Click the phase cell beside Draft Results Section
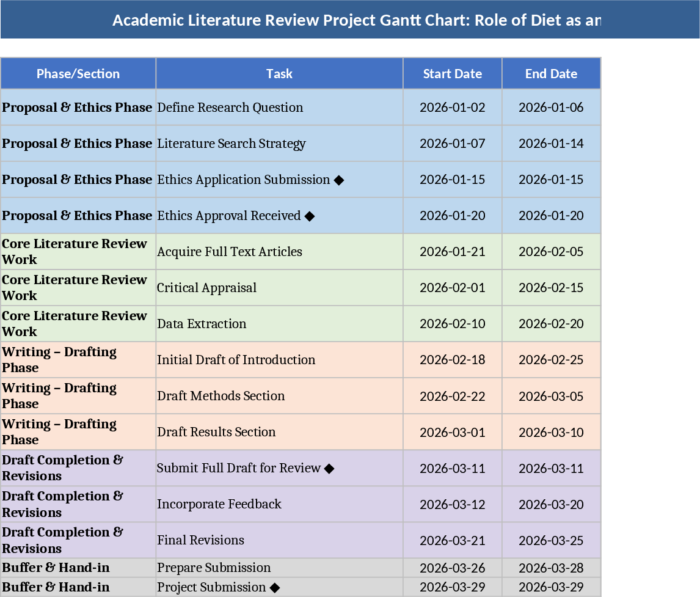 78,432
